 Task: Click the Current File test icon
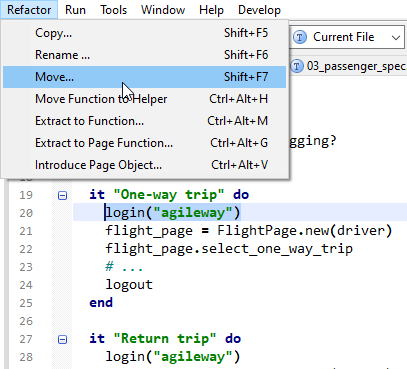coord(300,37)
